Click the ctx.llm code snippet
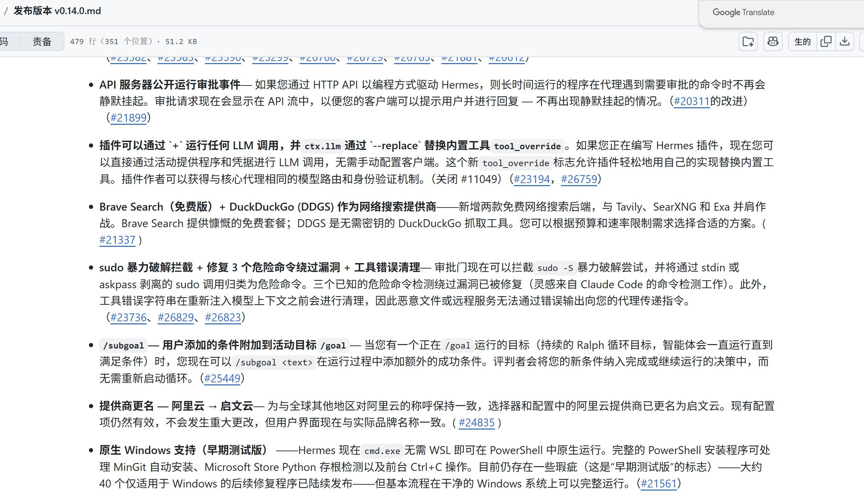Image resolution: width=864 pixels, height=504 pixels. [322, 146]
